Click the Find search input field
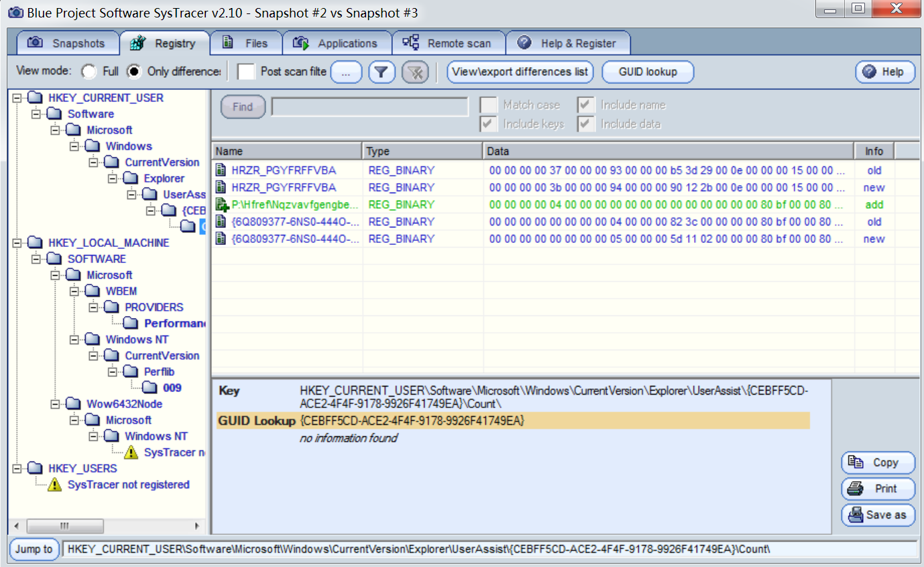The width and height of the screenshot is (924, 567). tap(369, 107)
